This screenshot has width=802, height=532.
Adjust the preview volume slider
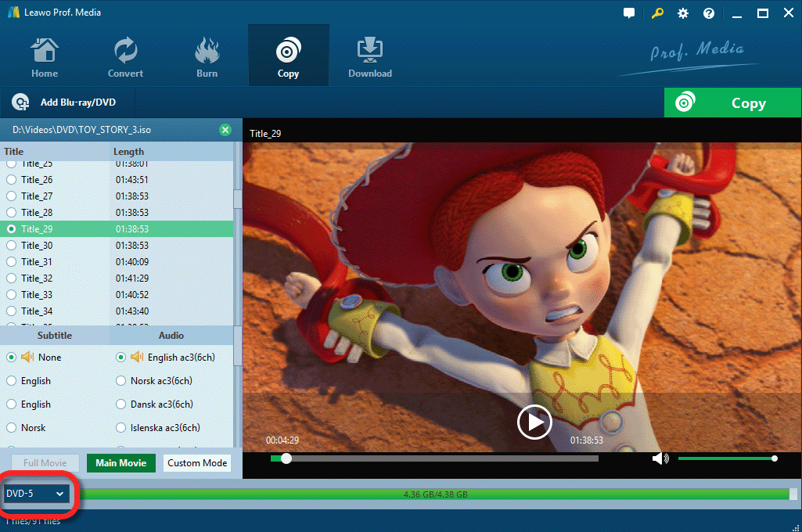click(726, 458)
